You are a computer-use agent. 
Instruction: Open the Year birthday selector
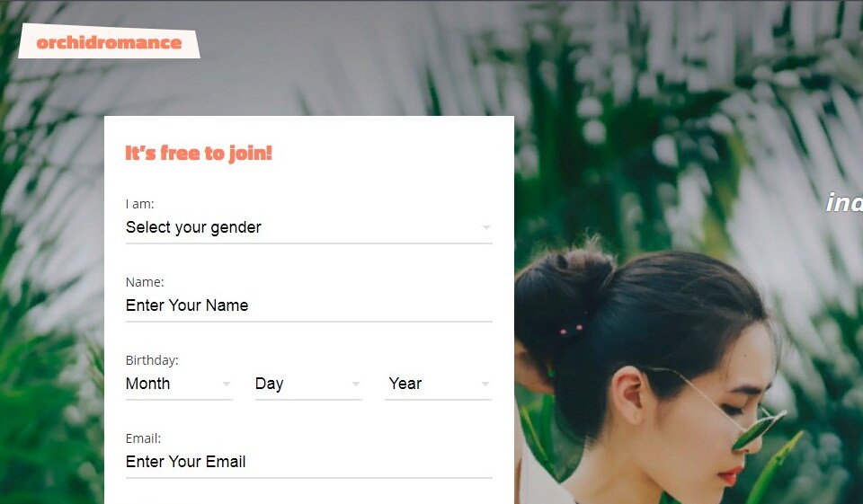[x=438, y=384]
